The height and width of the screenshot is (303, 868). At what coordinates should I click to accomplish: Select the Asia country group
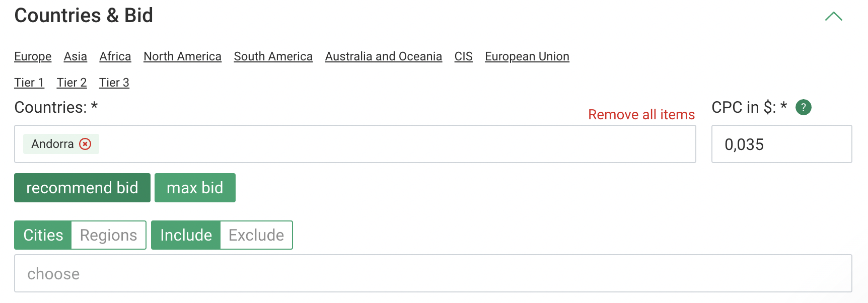76,56
